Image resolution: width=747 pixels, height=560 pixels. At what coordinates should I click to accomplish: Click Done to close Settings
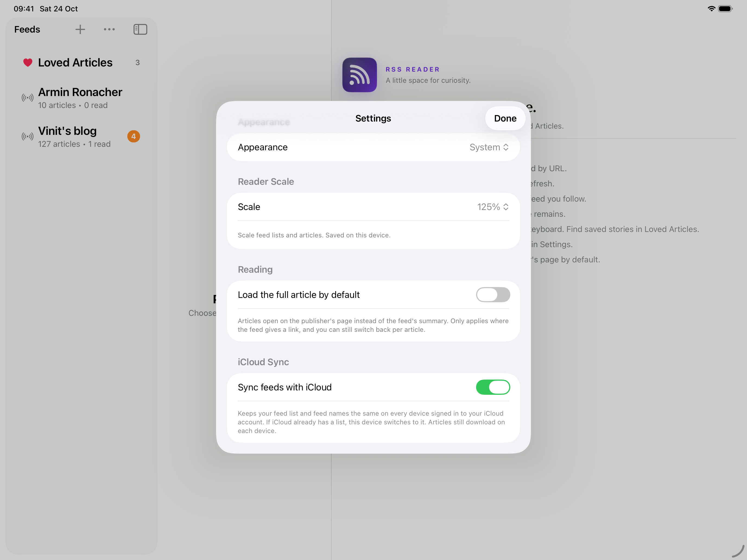(x=505, y=118)
